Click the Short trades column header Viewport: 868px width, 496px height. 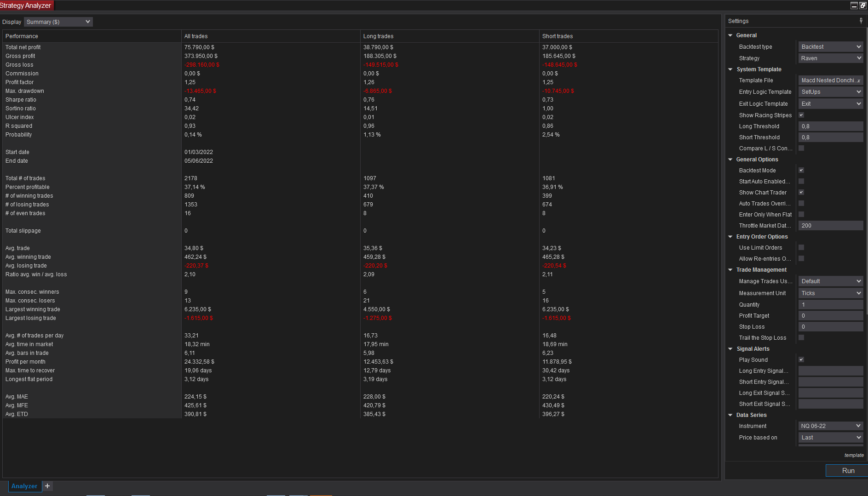(629, 36)
